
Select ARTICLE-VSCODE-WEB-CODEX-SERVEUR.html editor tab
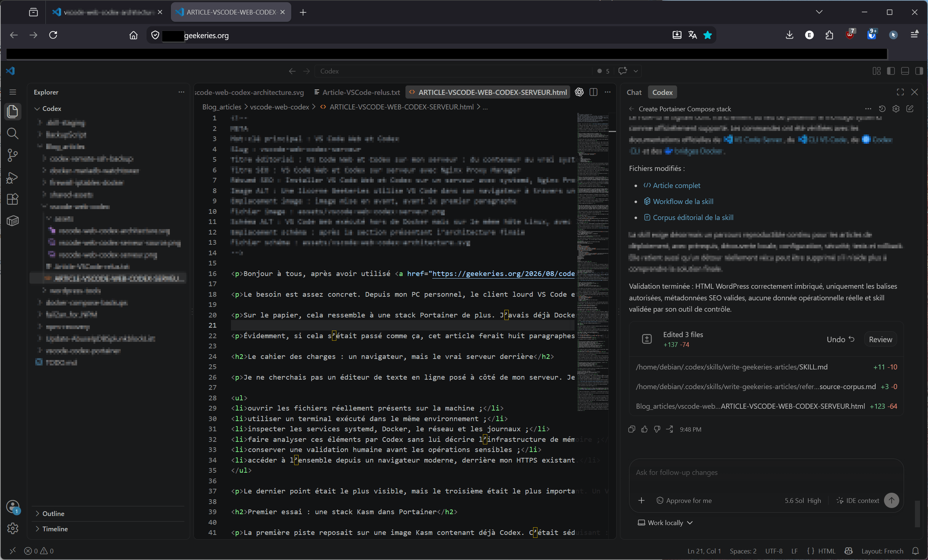click(x=488, y=92)
